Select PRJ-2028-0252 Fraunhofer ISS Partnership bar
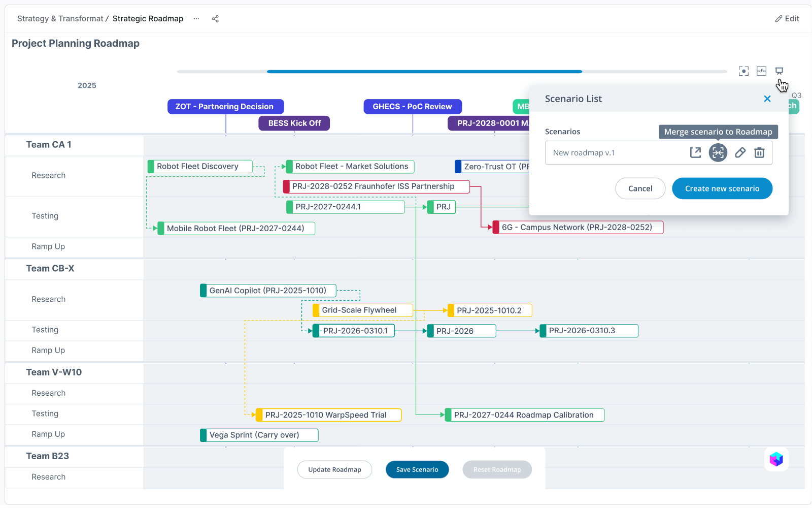This screenshot has width=812, height=508. [x=376, y=186]
